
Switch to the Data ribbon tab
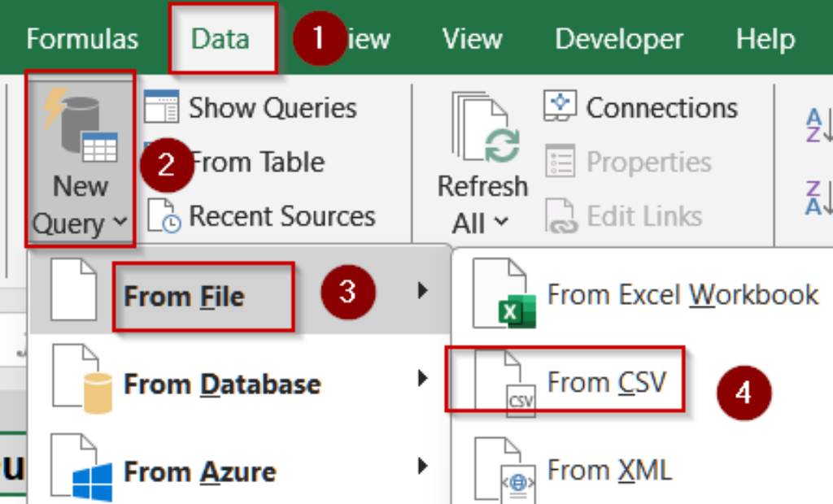pyautogui.click(x=220, y=37)
